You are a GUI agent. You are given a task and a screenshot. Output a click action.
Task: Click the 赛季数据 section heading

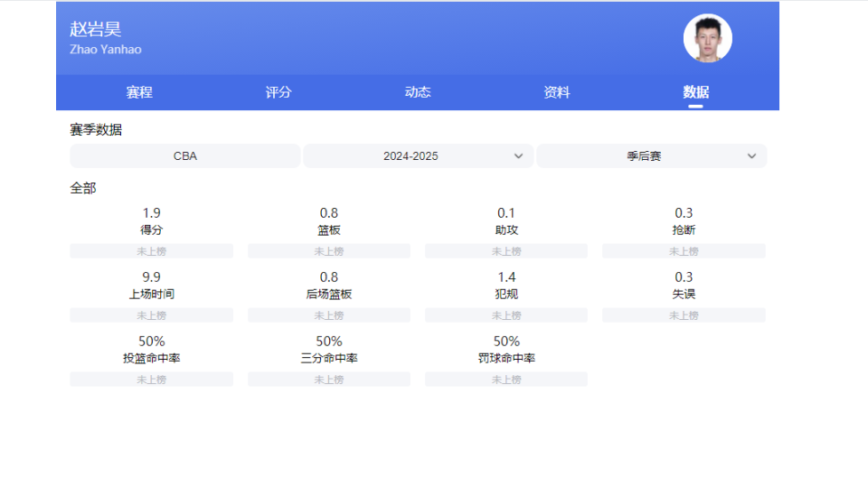click(x=96, y=130)
